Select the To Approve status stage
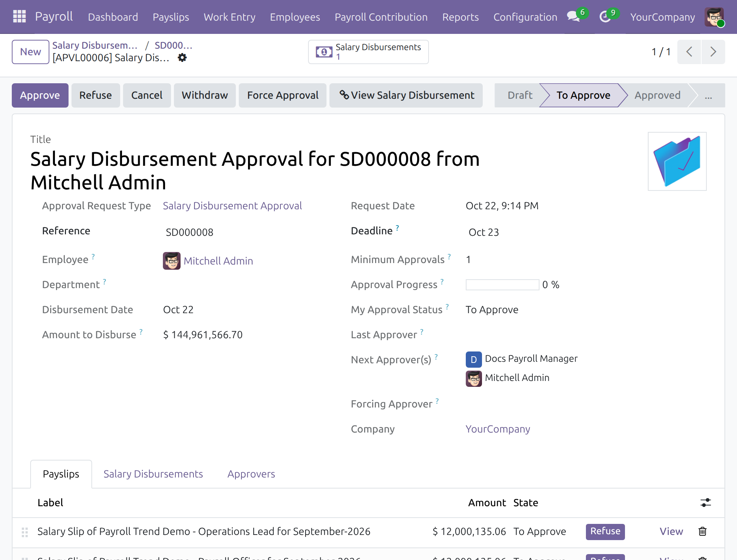737x560 pixels. (583, 95)
